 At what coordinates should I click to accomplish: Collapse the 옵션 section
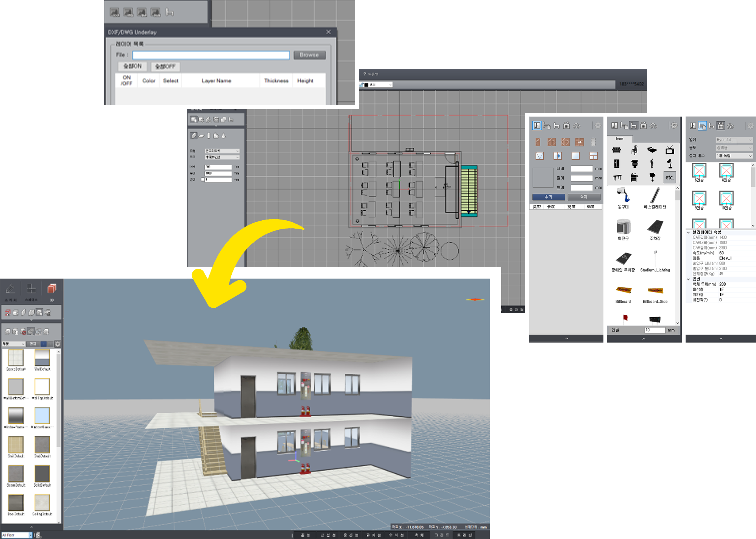688,279
